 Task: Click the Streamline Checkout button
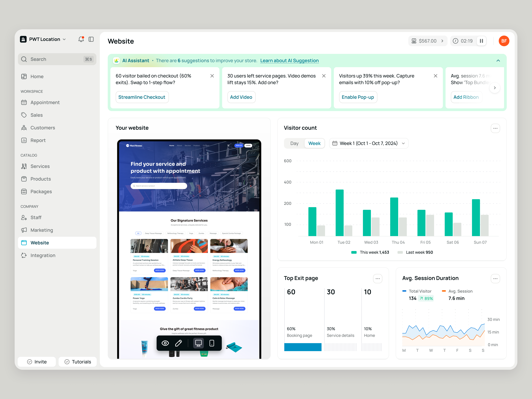pos(142,97)
